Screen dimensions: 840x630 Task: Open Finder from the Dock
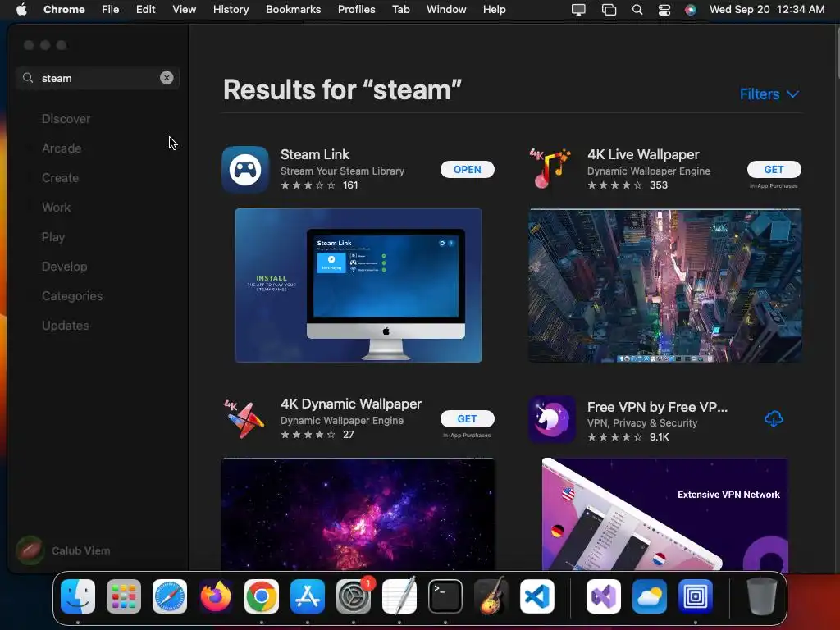click(x=78, y=596)
